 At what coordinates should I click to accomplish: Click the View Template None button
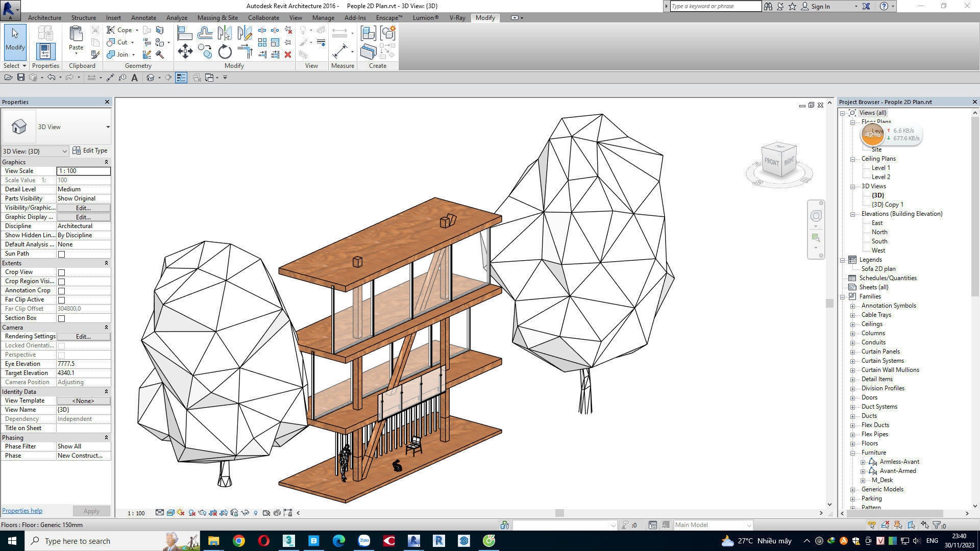(x=83, y=400)
